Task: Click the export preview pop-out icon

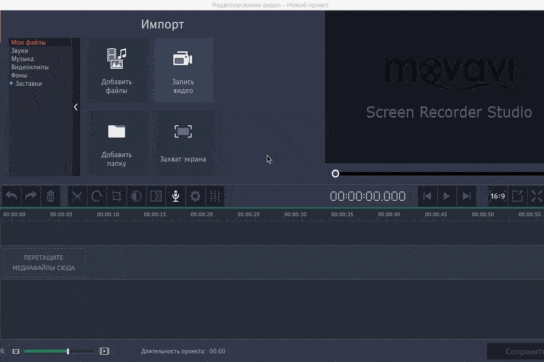Action: [x=517, y=196]
